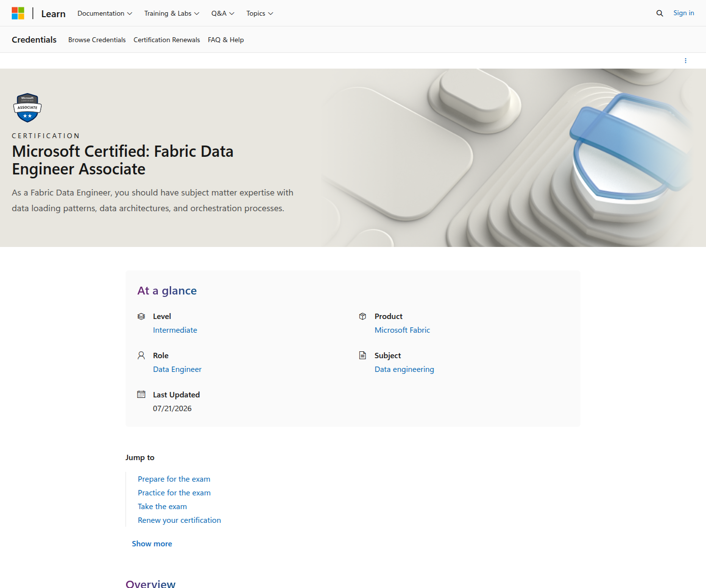Click the certification title heading
706x588 pixels.
tap(123, 160)
